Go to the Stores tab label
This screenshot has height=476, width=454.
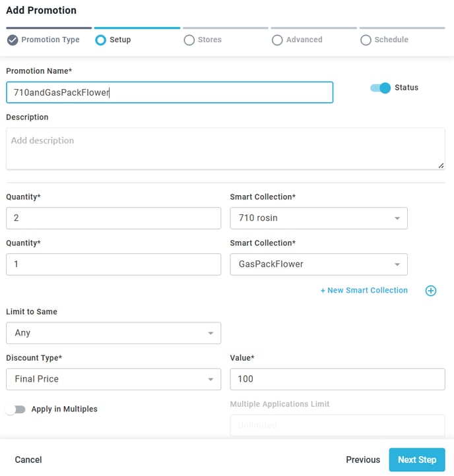pos(210,40)
